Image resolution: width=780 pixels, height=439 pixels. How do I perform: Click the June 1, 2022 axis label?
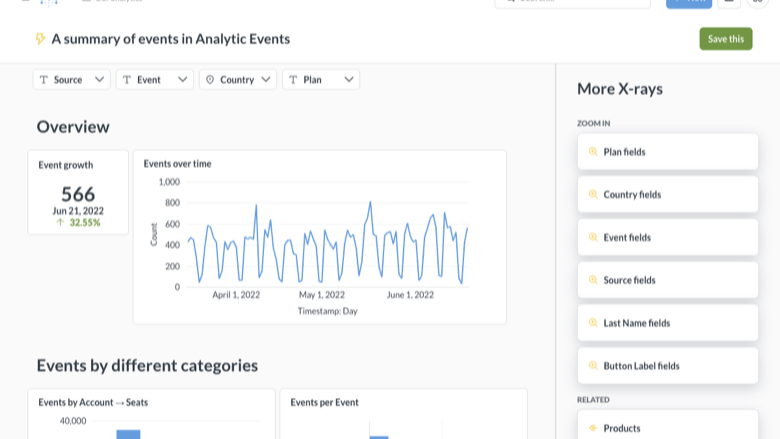click(x=410, y=295)
